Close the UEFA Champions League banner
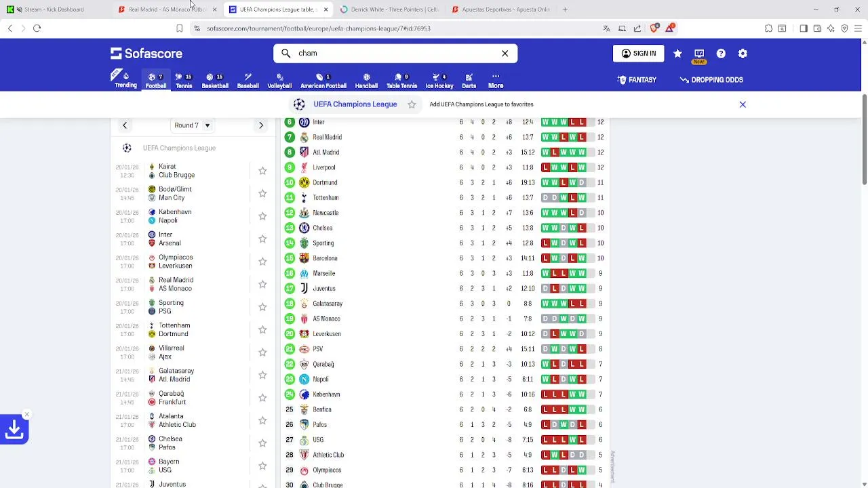 tap(743, 104)
